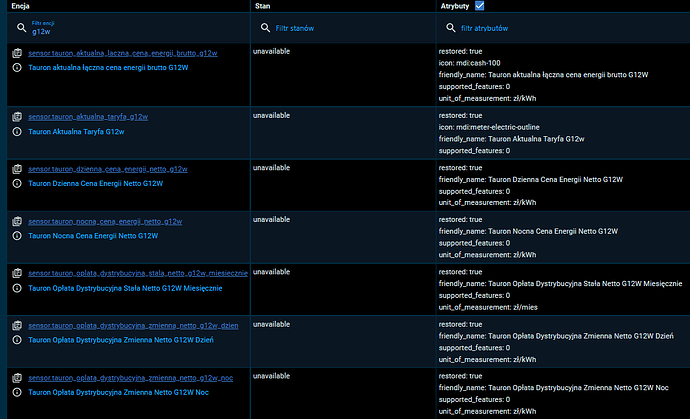The height and width of the screenshot is (419, 690).
Task: Open info icon for Opłata Dystrybucyjna Zmienna Netto G12W Dzień
Action: [17, 340]
